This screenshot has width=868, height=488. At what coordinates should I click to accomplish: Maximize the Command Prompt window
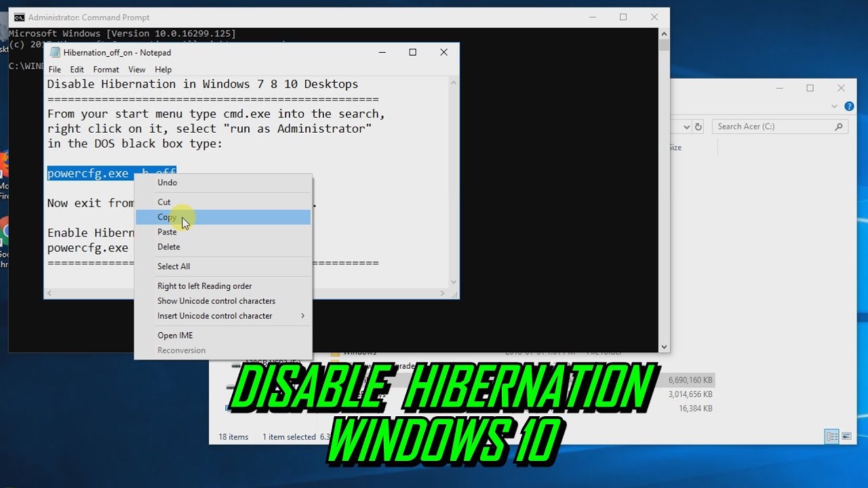[x=623, y=17]
